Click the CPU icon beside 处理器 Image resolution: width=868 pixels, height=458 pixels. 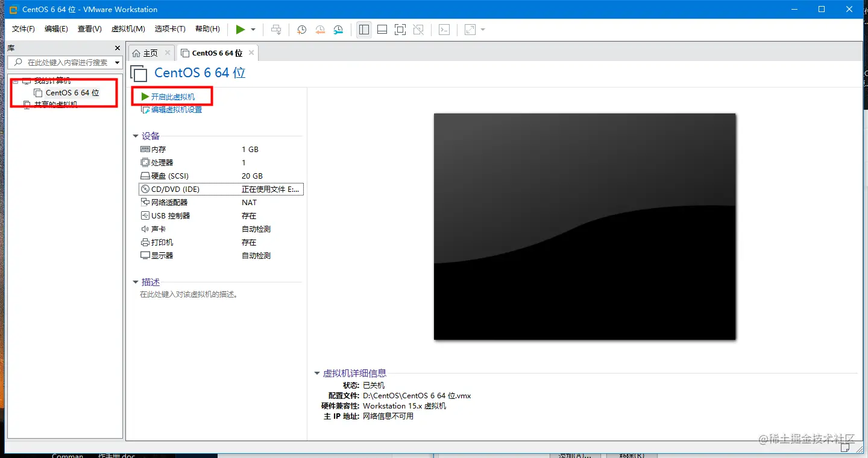tap(145, 162)
